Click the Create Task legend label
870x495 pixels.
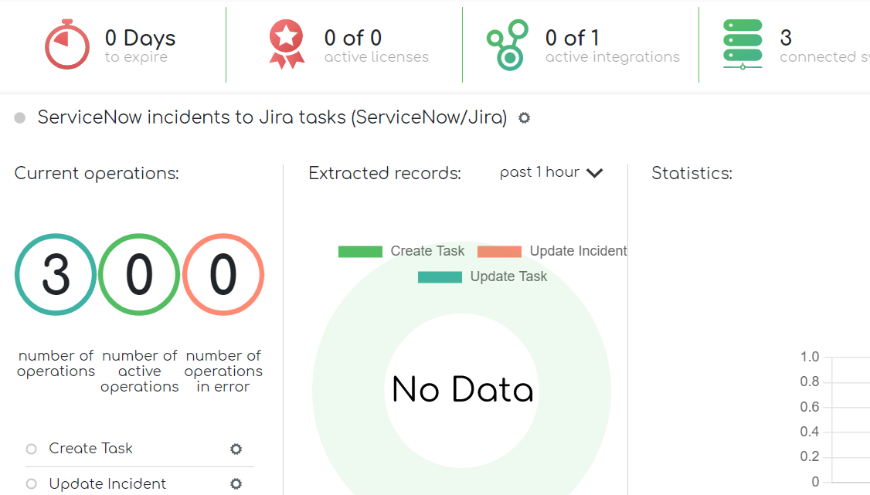coord(427,251)
